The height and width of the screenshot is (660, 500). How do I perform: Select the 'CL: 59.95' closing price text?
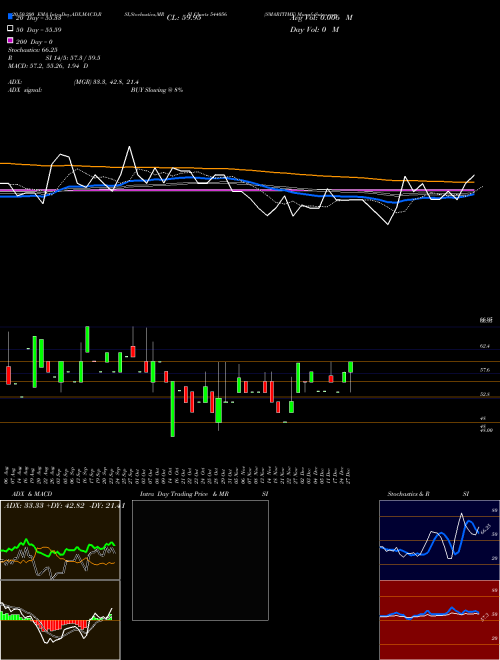[x=184, y=18]
